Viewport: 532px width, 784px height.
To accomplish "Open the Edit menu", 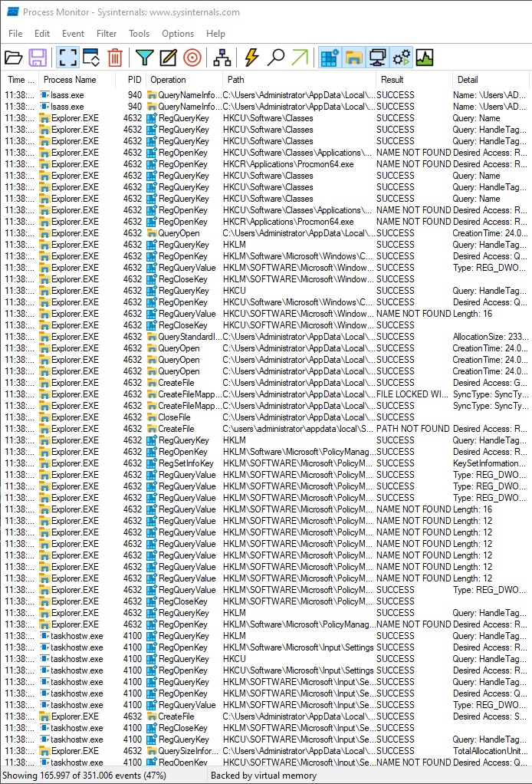I will pos(42,34).
